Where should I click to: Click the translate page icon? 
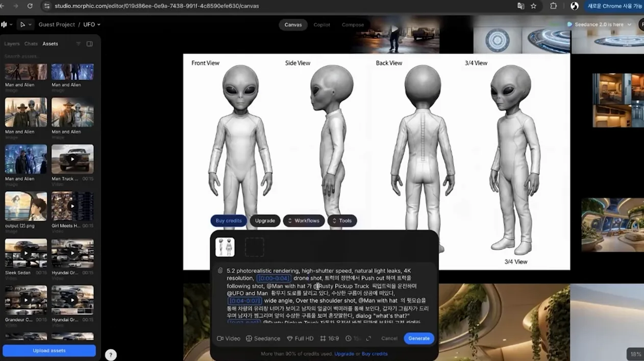coord(521,6)
